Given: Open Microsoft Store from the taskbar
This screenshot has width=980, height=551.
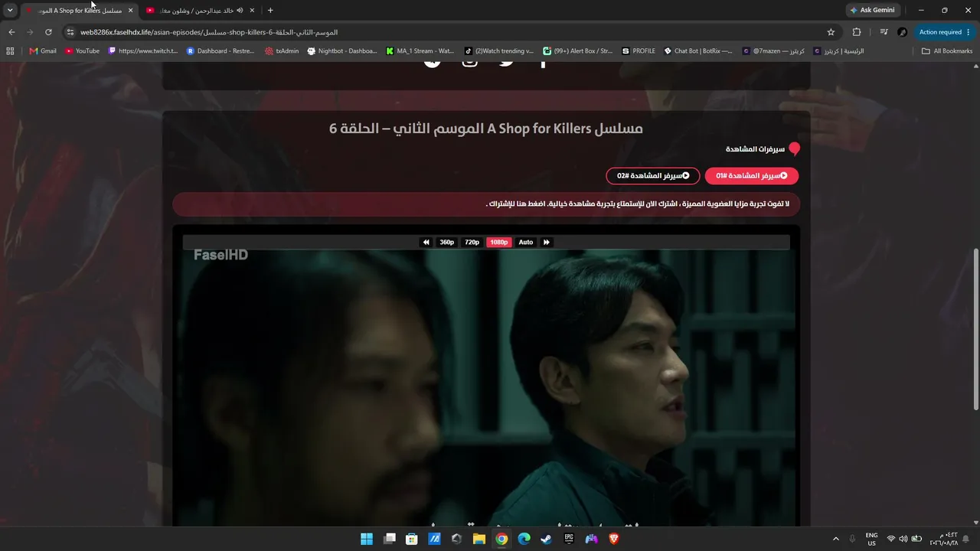Looking at the screenshot, I should (411, 539).
